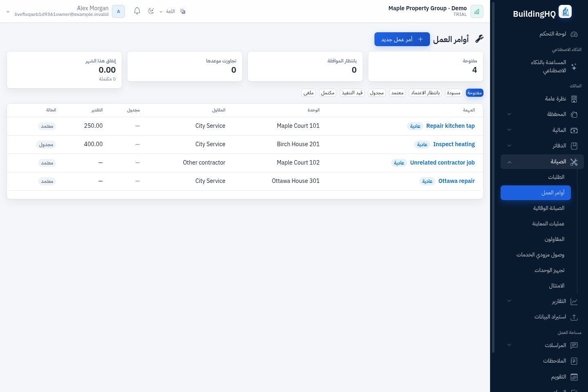Image resolution: width=588 pixels, height=392 pixels.
Task: Click the AI assistant sparkle icon
Action: click(x=574, y=67)
